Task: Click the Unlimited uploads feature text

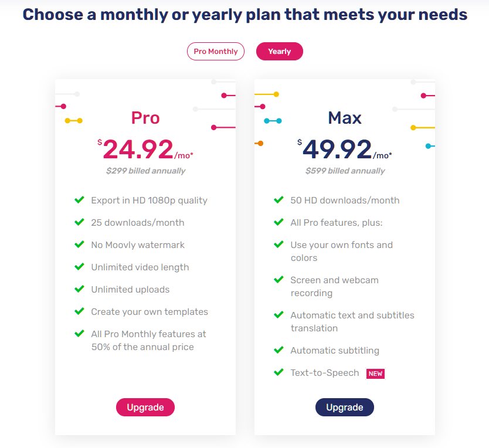Action: [x=130, y=290]
